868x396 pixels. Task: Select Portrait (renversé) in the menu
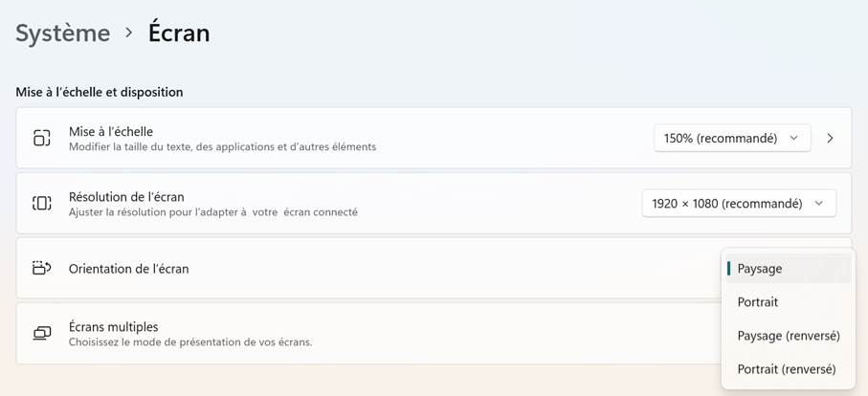tap(787, 369)
